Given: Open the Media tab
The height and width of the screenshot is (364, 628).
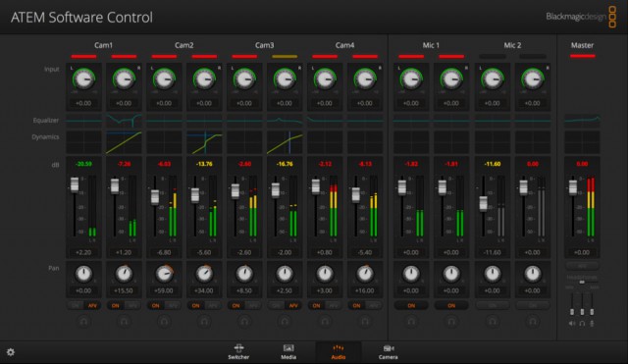Looking at the screenshot, I should [x=288, y=352].
